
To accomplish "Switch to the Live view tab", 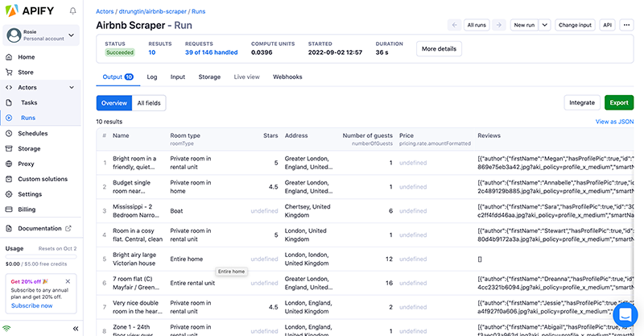I will (x=246, y=77).
